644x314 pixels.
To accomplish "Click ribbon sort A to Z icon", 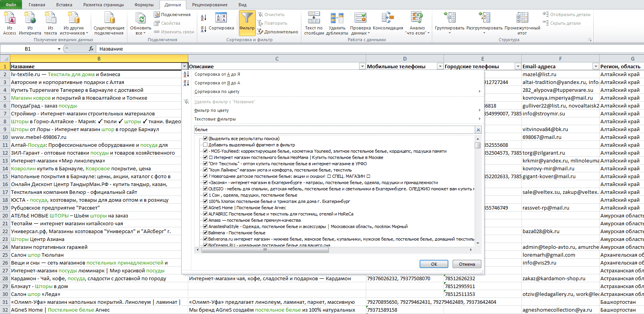I will click(204, 18).
